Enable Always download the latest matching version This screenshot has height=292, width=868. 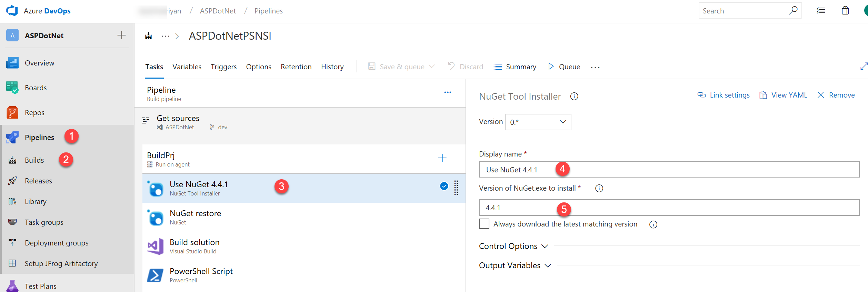[x=484, y=224]
